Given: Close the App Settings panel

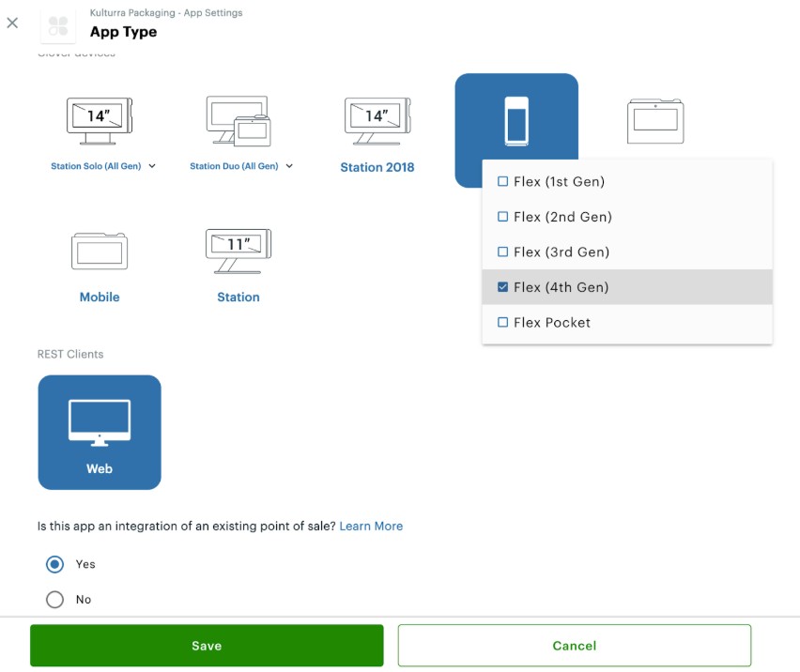Looking at the screenshot, I should pos(12,23).
